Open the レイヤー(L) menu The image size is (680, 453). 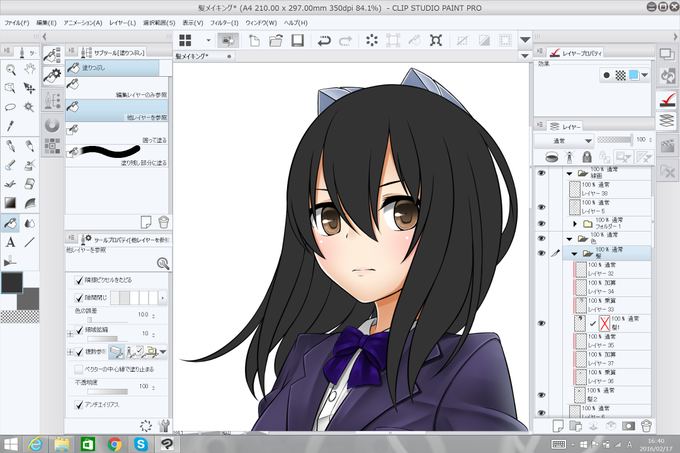tap(122, 23)
